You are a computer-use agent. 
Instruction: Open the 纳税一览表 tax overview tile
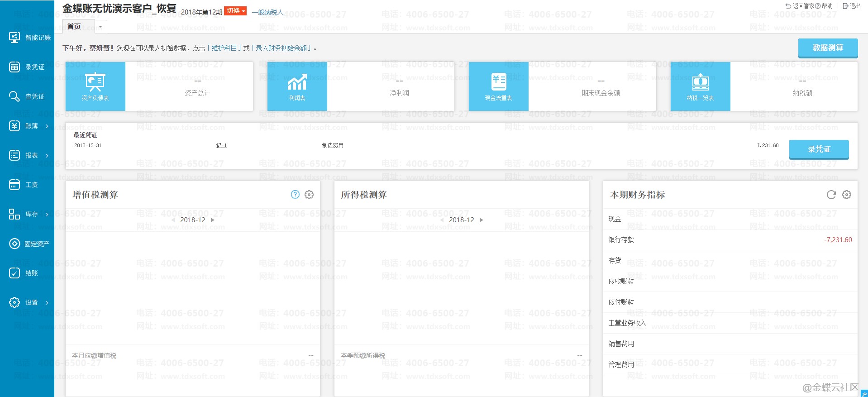[700, 86]
